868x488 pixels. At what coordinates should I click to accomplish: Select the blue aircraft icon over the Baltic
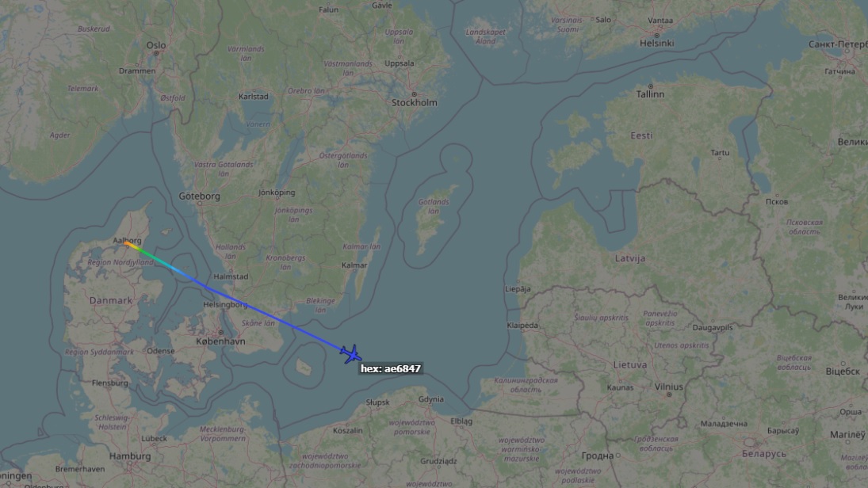point(351,353)
